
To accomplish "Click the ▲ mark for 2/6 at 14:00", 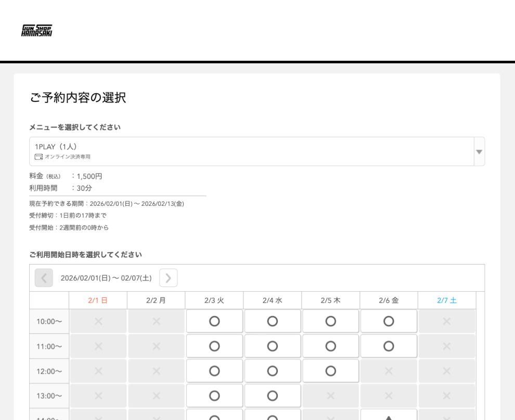I will tap(389, 416).
